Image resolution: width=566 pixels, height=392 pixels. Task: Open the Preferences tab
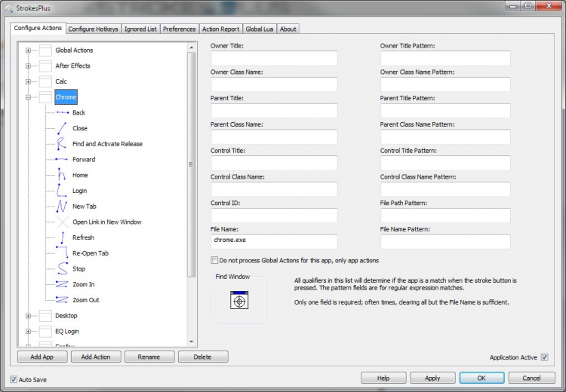pyautogui.click(x=179, y=29)
